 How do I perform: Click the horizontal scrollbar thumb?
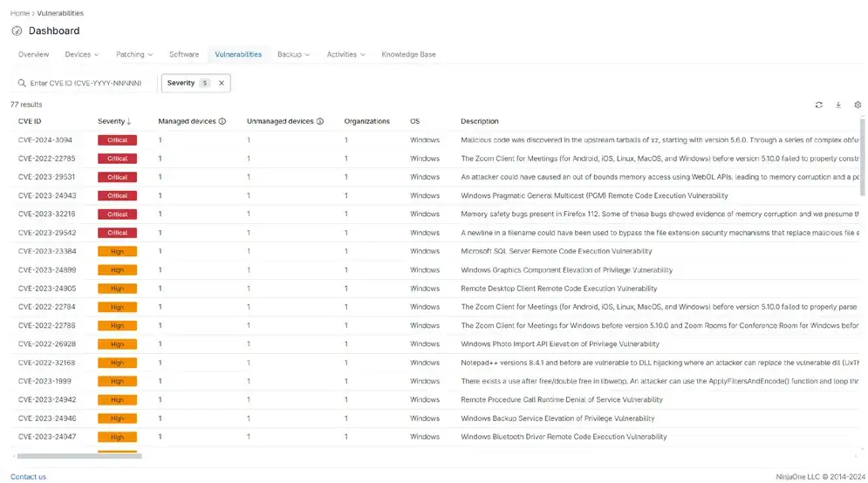pyautogui.click(x=79, y=457)
